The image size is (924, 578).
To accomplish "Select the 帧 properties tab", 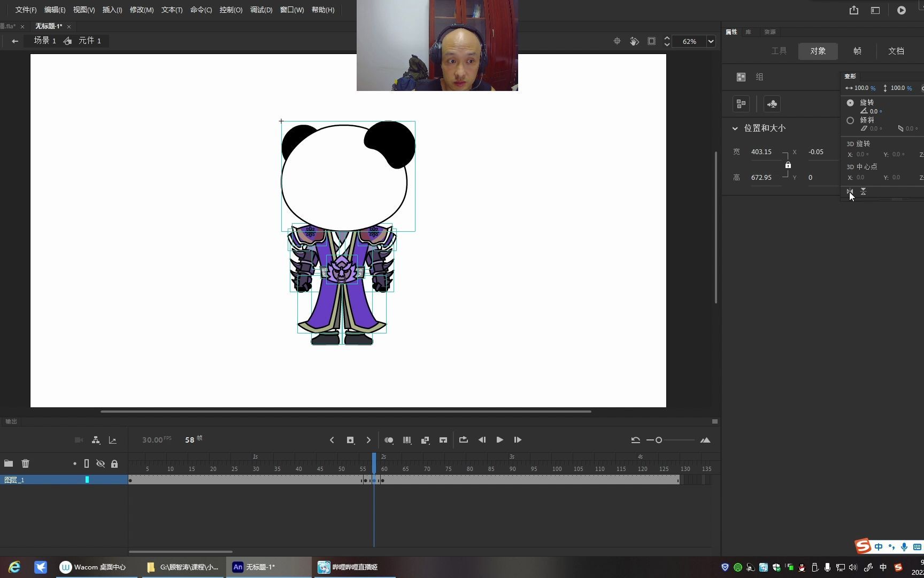I will (857, 51).
